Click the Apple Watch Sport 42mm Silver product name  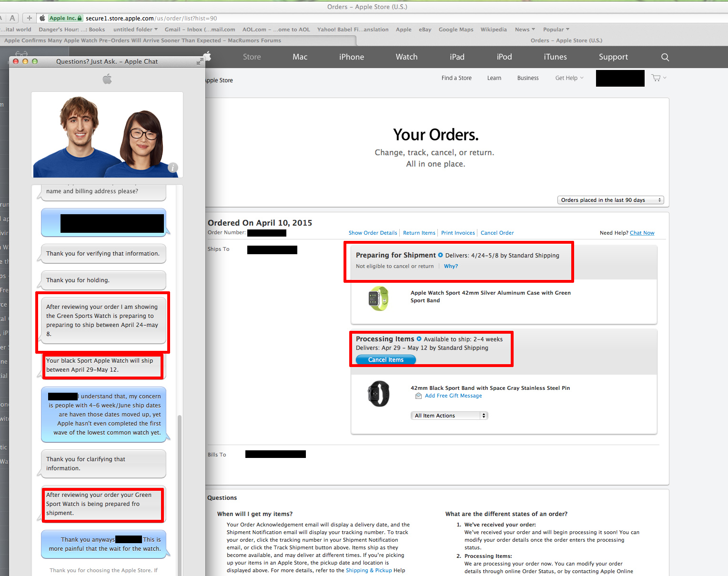(x=491, y=297)
